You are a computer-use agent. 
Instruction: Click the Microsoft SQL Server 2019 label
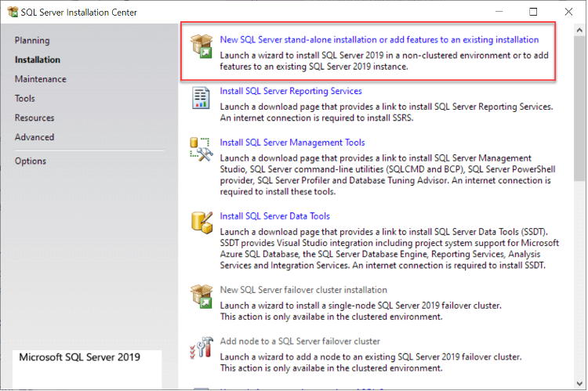click(x=79, y=357)
